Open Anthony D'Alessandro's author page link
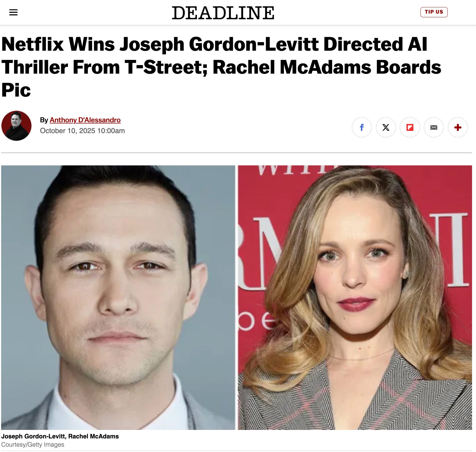 point(85,120)
